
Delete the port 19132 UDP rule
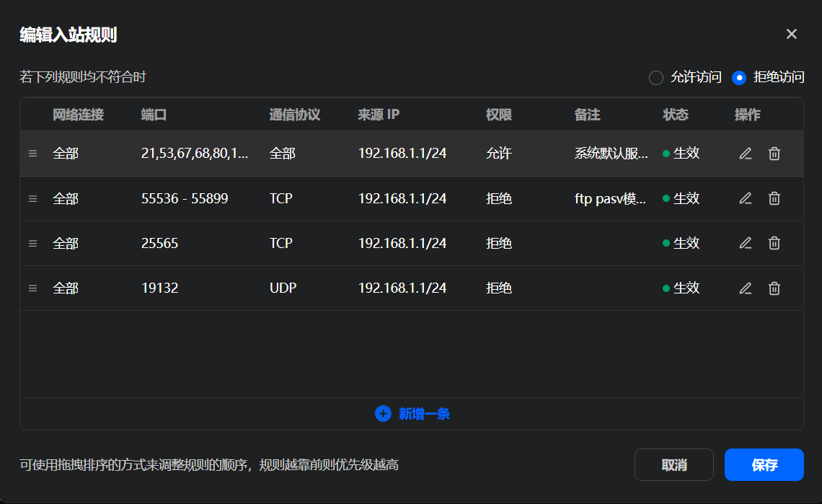tap(774, 288)
